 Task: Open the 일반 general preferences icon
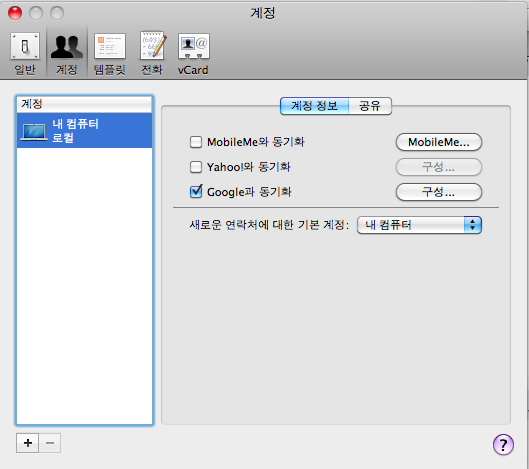[x=25, y=53]
